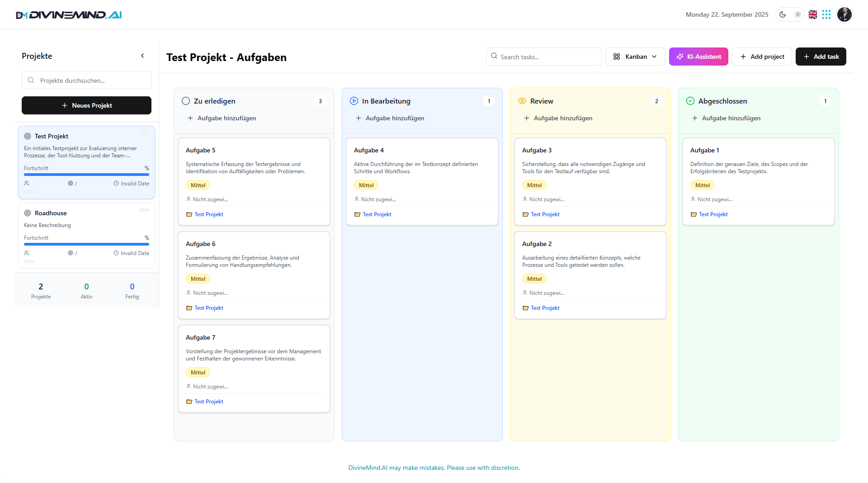Open user profile avatar
The width and height of the screenshot is (868, 483).
[x=844, y=14]
